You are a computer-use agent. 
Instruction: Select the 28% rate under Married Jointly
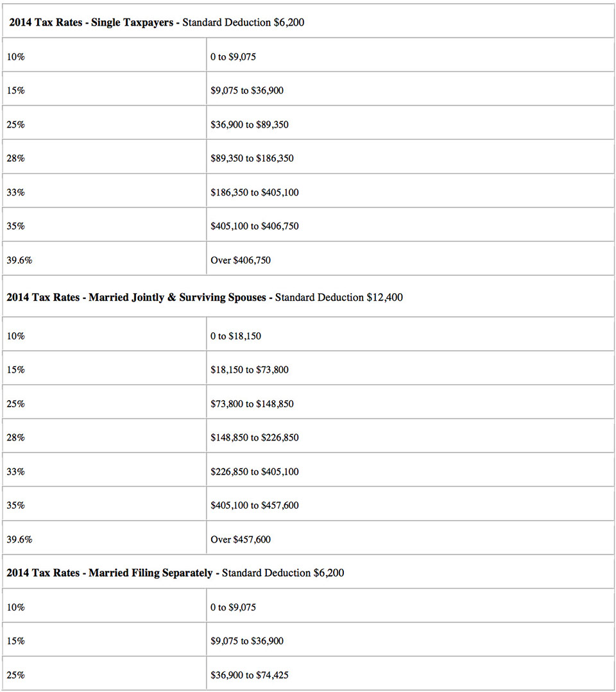click(x=15, y=437)
